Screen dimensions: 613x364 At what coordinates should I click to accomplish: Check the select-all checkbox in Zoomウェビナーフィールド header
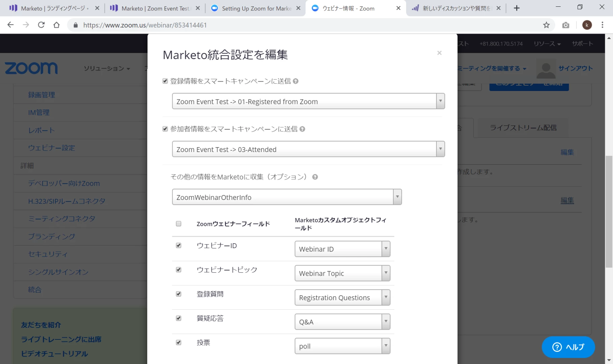point(179,223)
